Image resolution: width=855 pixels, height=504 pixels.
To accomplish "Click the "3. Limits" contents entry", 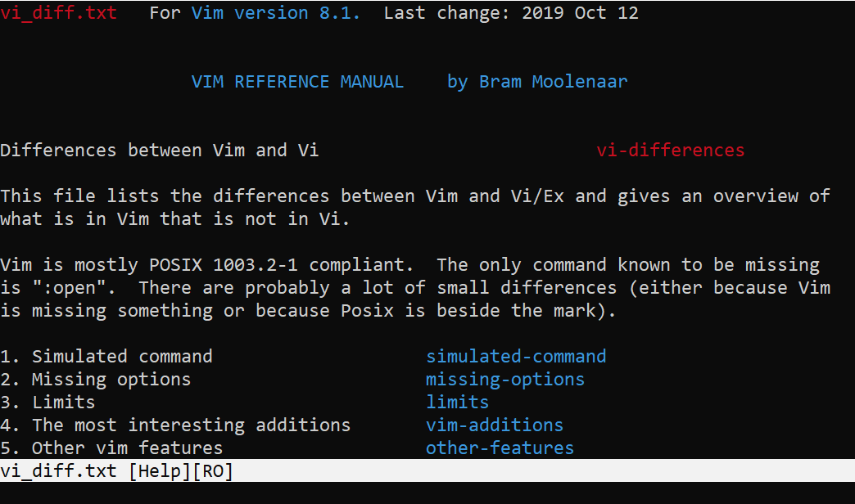I will (x=47, y=403).
